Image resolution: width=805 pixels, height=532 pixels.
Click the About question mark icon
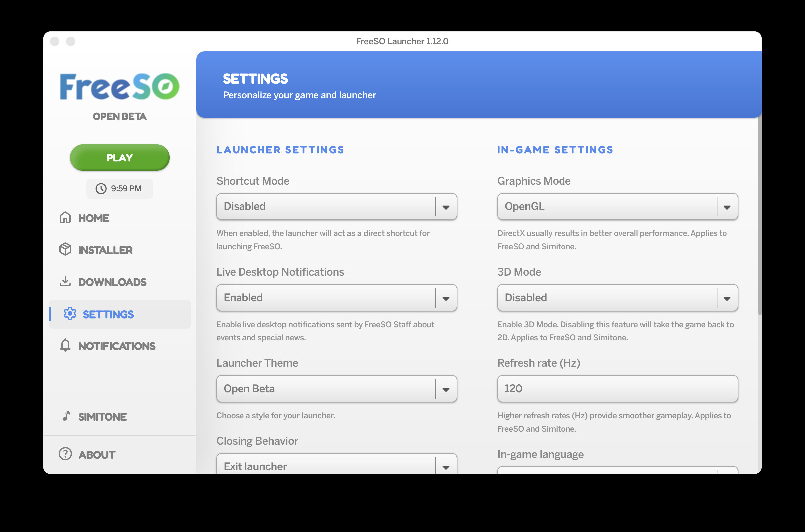point(65,454)
